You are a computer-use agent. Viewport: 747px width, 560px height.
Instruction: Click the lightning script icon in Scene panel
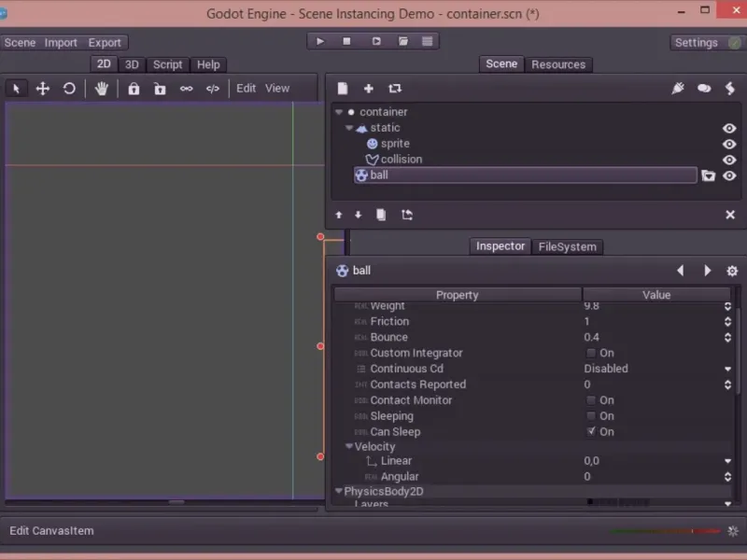[x=730, y=88]
